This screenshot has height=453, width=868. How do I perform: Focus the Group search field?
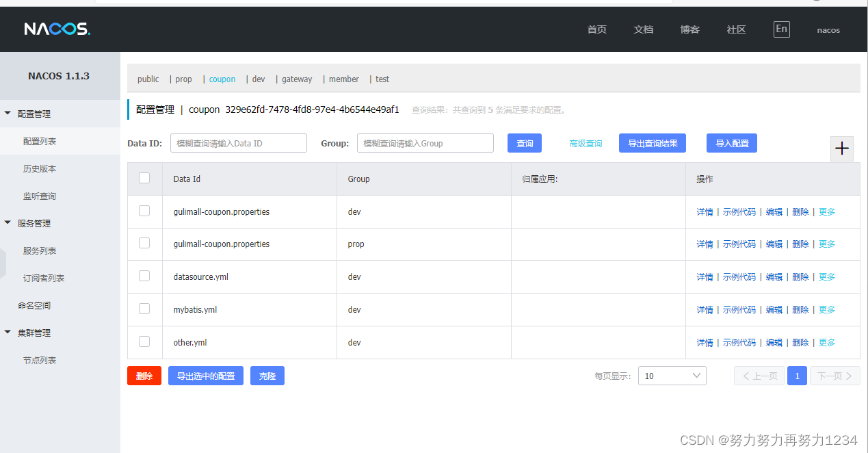click(425, 143)
